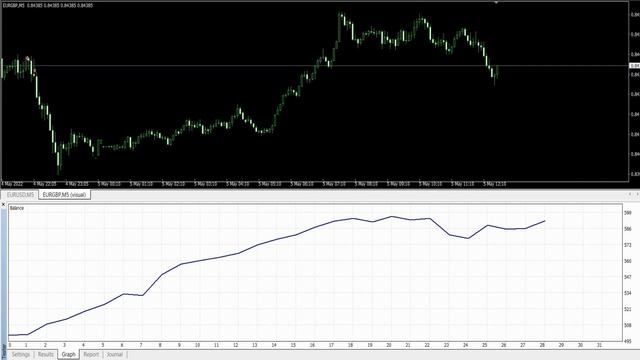Viewport: 640px width, 360px height.
Task: Click the EURGBP,M5 price header text
Action: 48,6
